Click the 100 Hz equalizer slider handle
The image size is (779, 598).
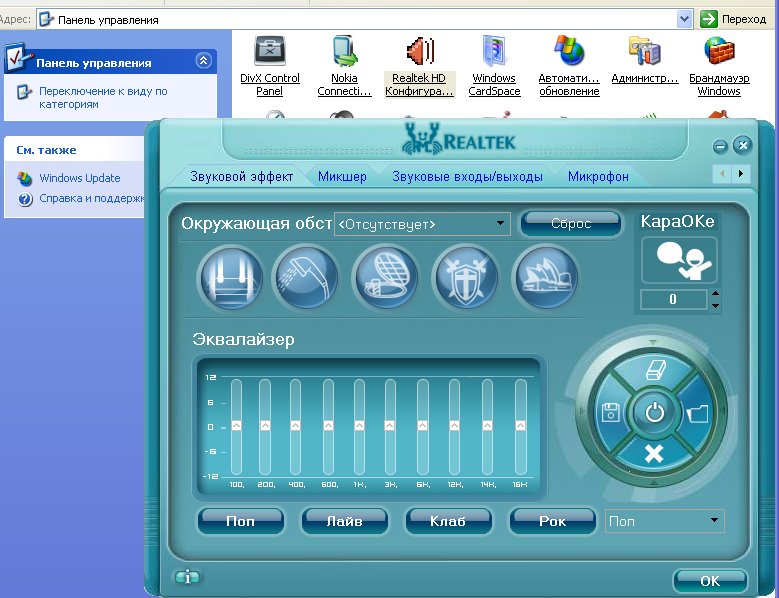pyautogui.click(x=236, y=426)
